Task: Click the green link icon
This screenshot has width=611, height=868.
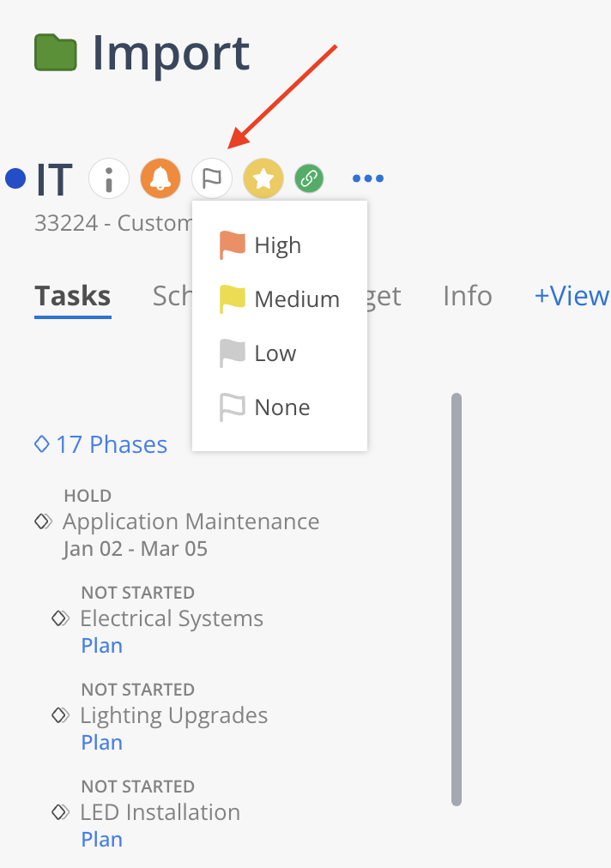Action: click(x=309, y=178)
